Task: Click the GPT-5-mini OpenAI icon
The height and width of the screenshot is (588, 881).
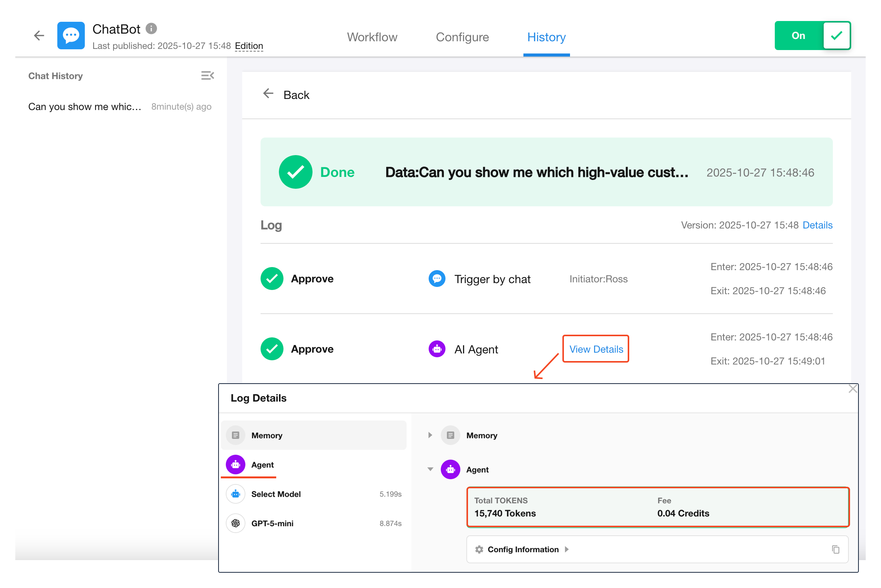Action: coord(236,523)
